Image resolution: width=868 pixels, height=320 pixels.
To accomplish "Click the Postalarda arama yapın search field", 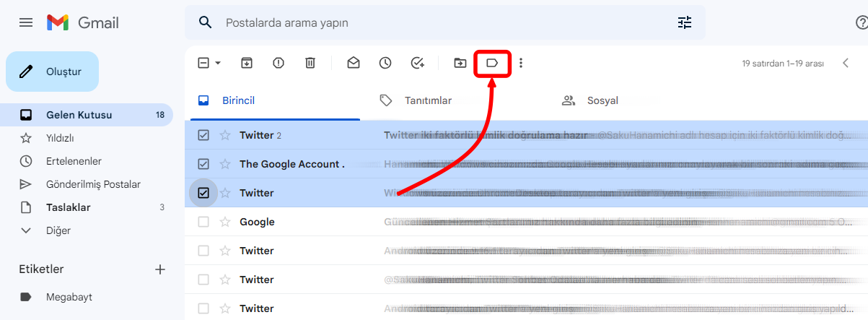I will pos(444,22).
